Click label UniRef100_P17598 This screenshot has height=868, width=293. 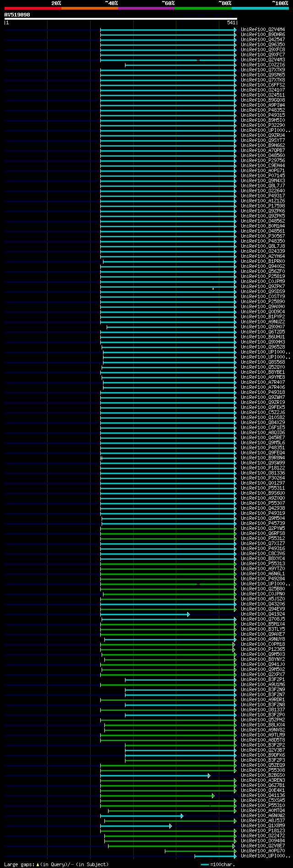(x=263, y=206)
